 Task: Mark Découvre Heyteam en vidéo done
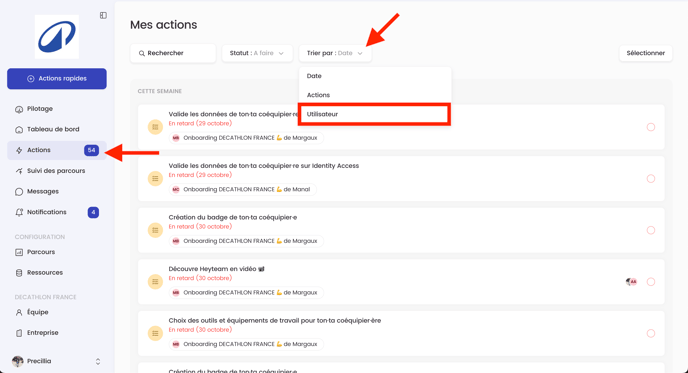pyautogui.click(x=651, y=282)
